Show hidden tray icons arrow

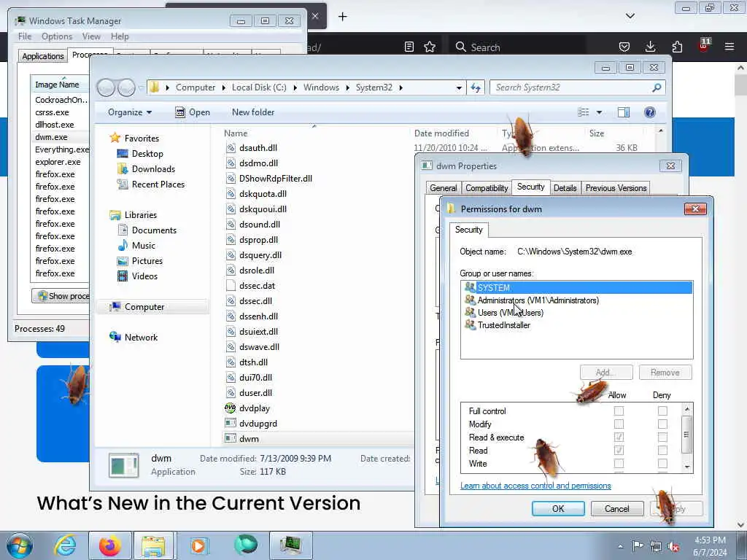(x=620, y=547)
